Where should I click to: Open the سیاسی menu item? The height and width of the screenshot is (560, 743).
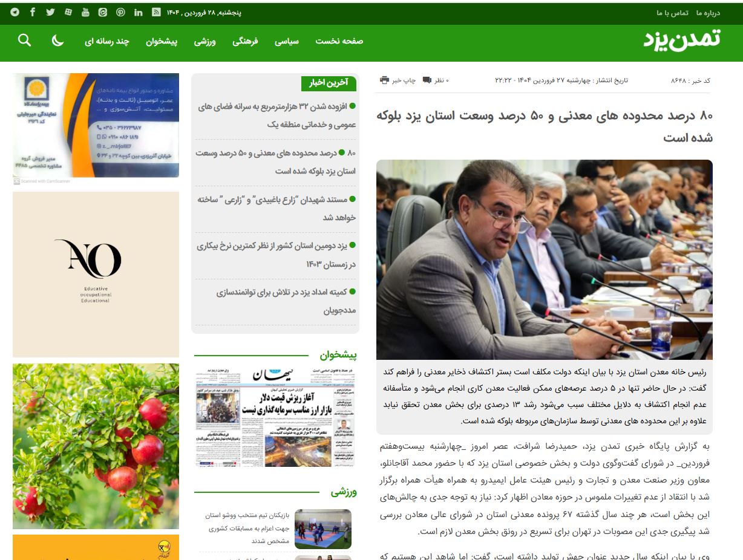[x=287, y=41]
